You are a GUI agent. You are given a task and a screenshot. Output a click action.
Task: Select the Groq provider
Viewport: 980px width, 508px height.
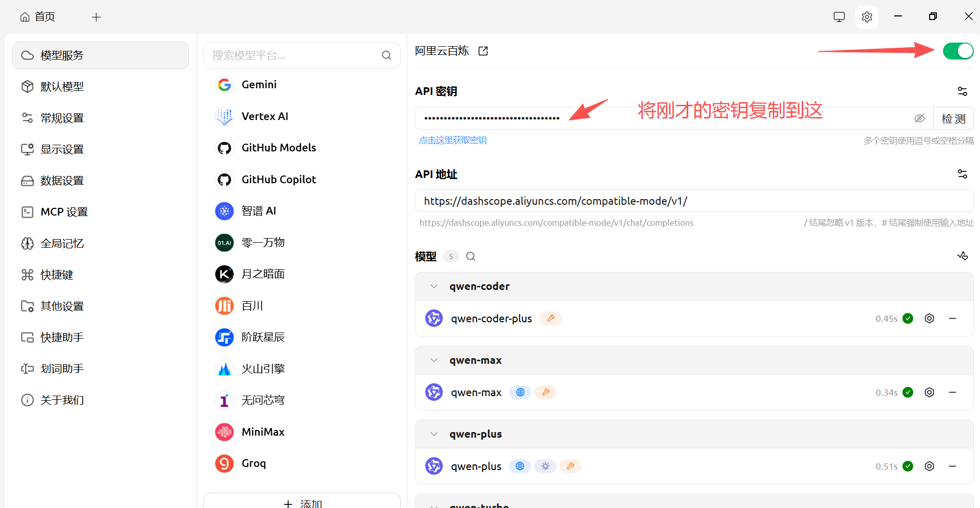302,463
